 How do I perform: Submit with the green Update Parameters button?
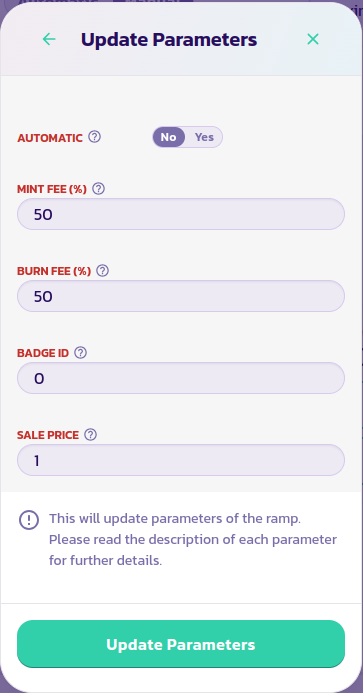[x=181, y=644]
